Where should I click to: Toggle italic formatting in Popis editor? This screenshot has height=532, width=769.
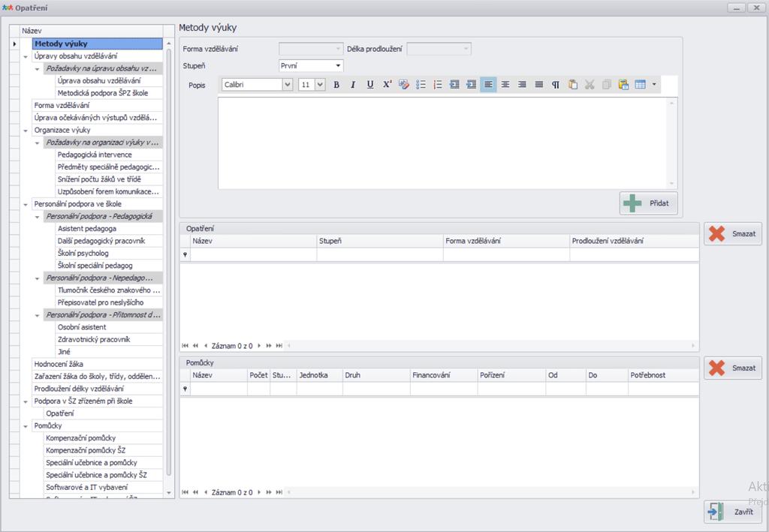point(353,85)
